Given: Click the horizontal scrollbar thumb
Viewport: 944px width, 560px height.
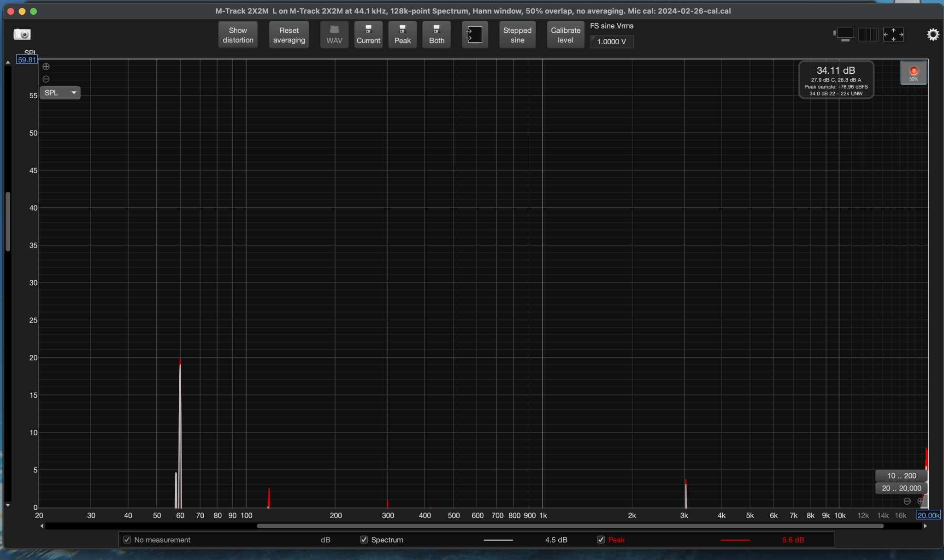Looking at the screenshot, I should pos(570,526).
